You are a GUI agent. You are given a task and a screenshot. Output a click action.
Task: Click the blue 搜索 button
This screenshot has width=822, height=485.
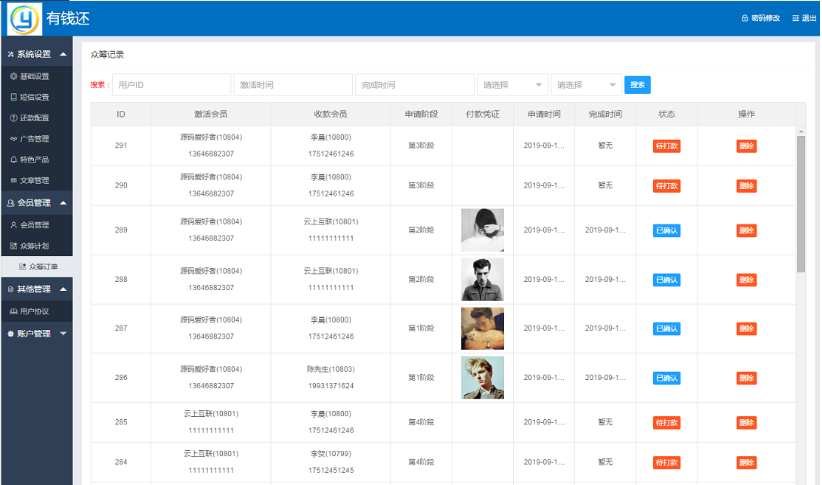(637, 85)
